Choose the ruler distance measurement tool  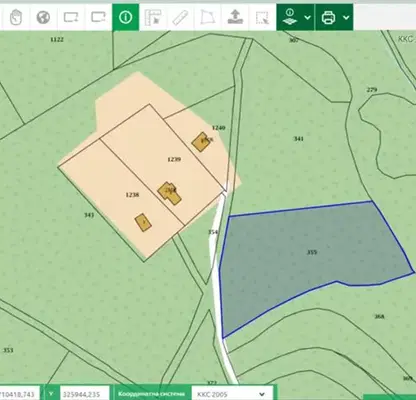180,17
